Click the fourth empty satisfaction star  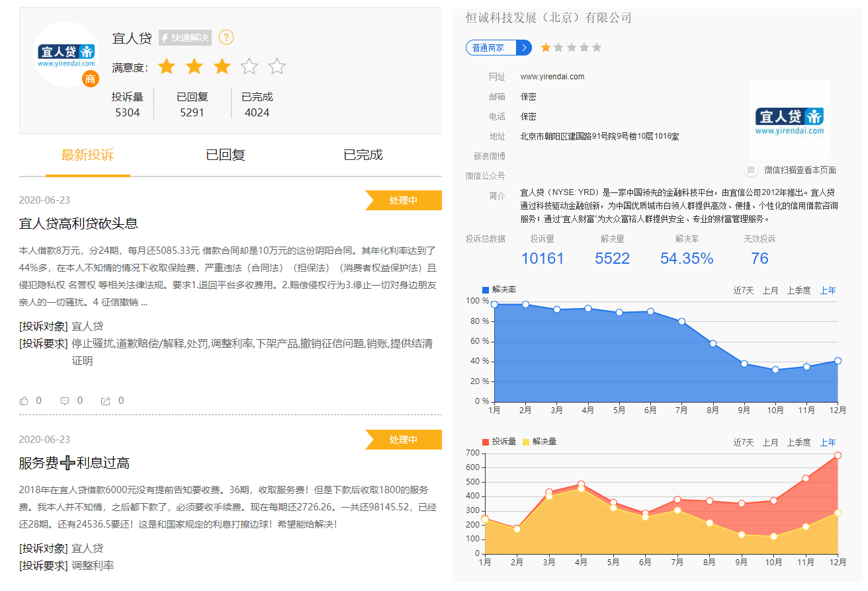point(249,67)
